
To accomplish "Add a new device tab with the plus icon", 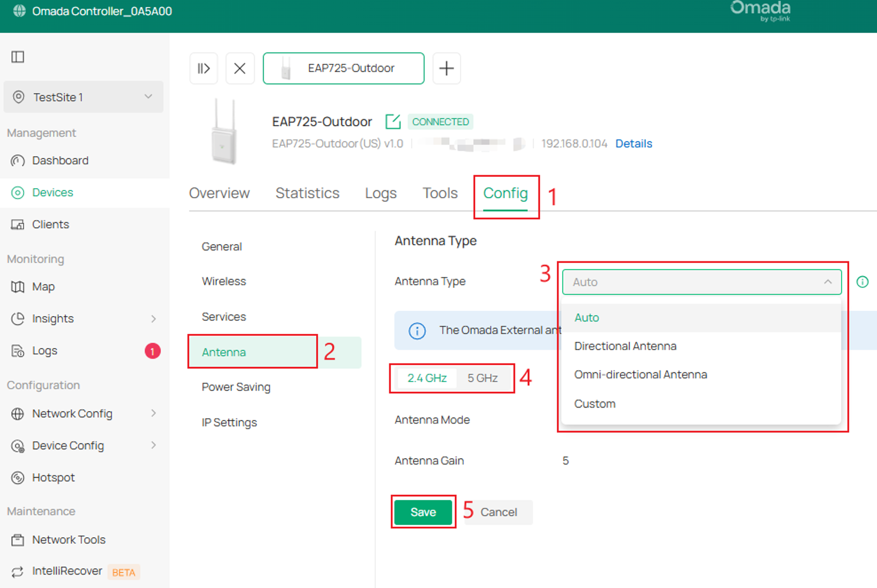I will (446, 68).
